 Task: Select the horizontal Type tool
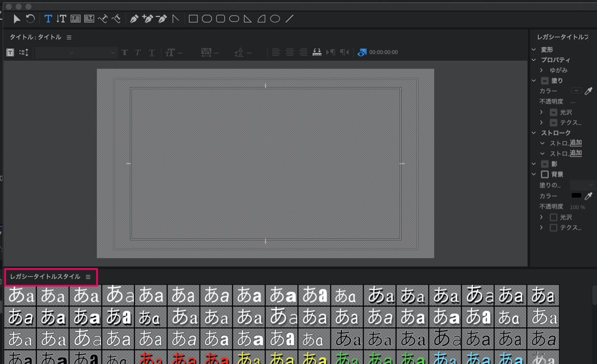coord(48,19)
